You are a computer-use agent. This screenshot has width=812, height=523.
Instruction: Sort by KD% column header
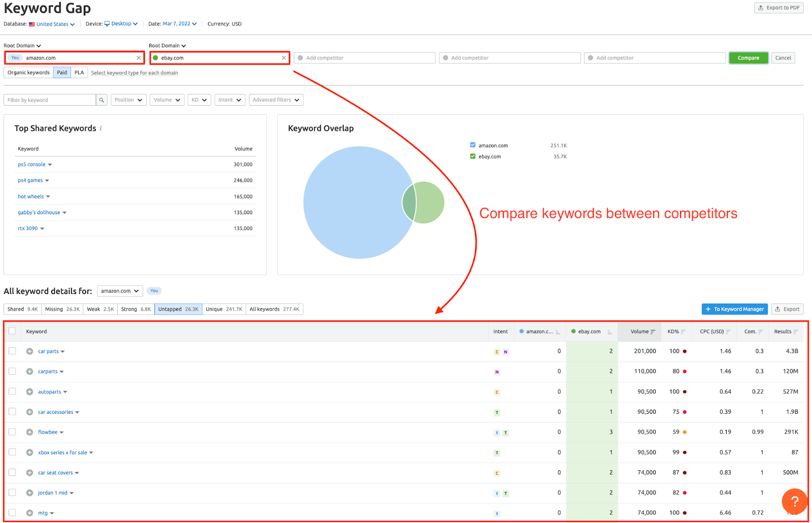point(676,332)
